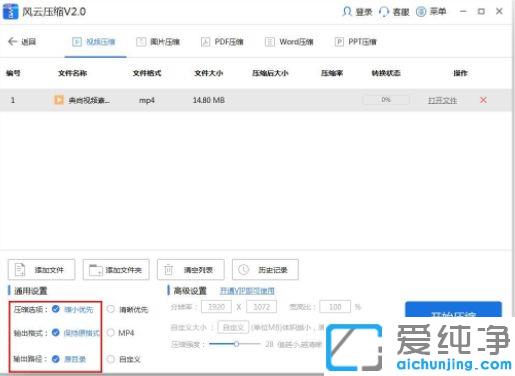This screenshot has width=515, height=376.
Task: Click the 压缩强度 slider handle
Action: coord(236,344)
